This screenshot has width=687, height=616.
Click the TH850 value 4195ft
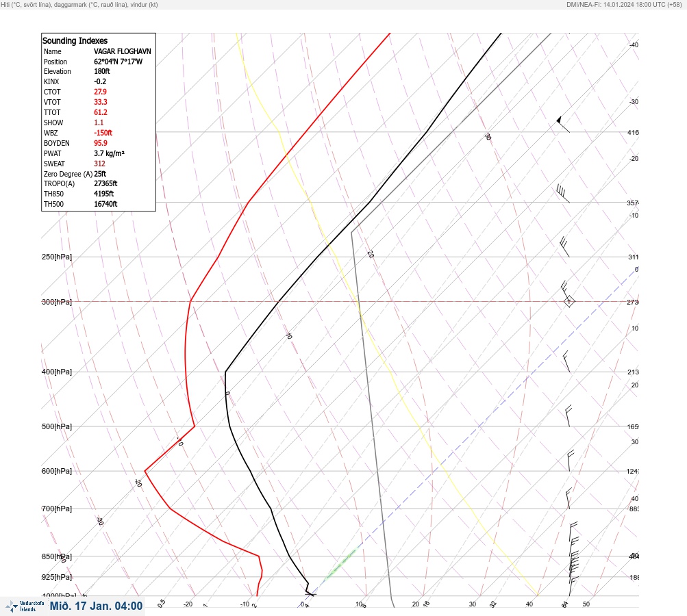coord(104,194)
